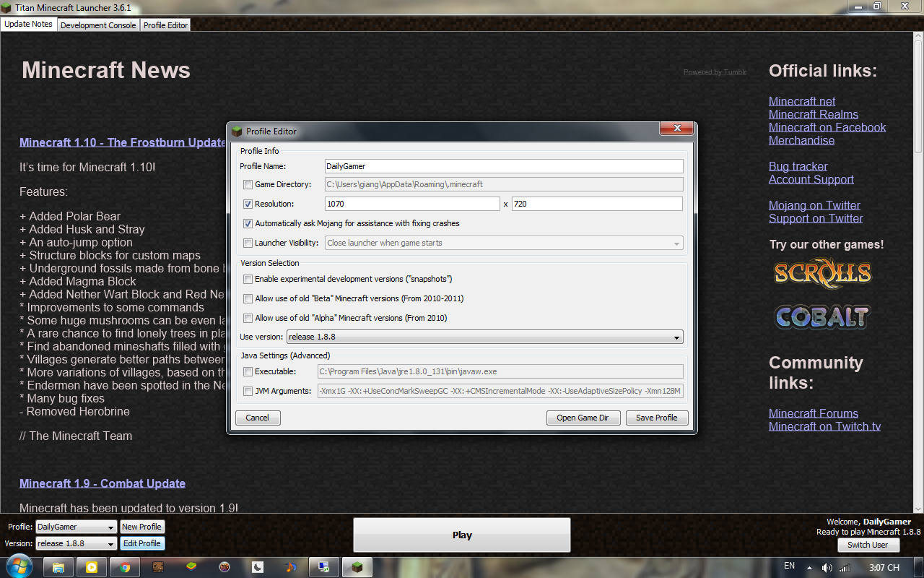Open the Minecraft on Facebook link
The image size is (924, 578).
(x=827, y=127)
